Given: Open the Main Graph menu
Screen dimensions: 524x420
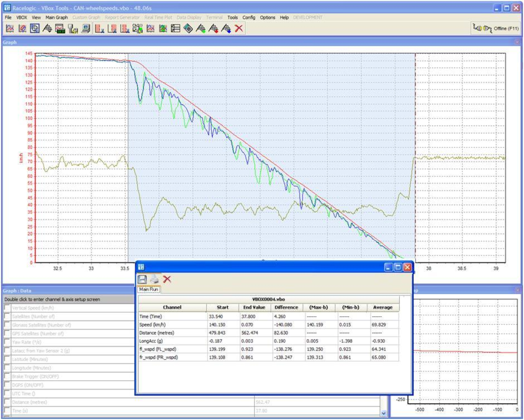Looking at the screenshot, I should pos(57,17).
